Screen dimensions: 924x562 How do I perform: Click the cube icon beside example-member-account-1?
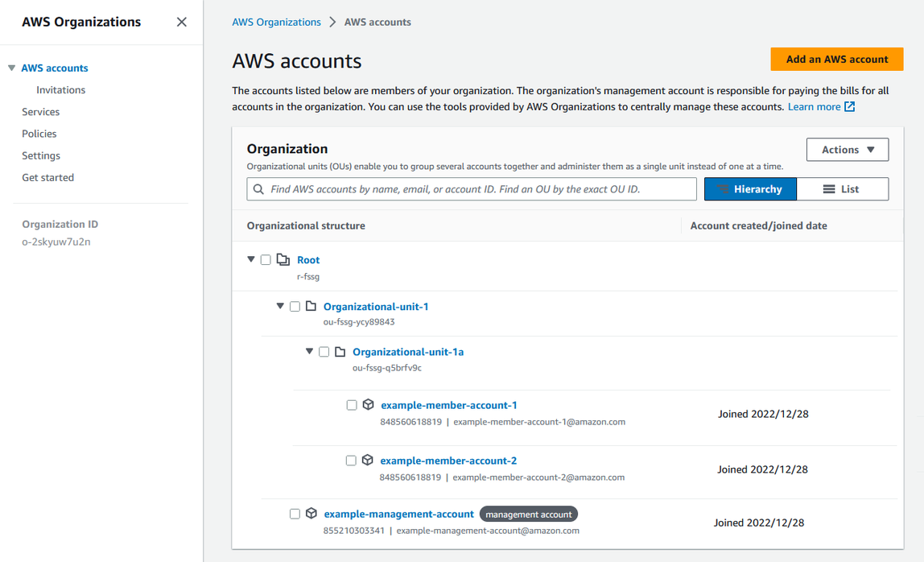pyautogui.click(x=368, y=404)
